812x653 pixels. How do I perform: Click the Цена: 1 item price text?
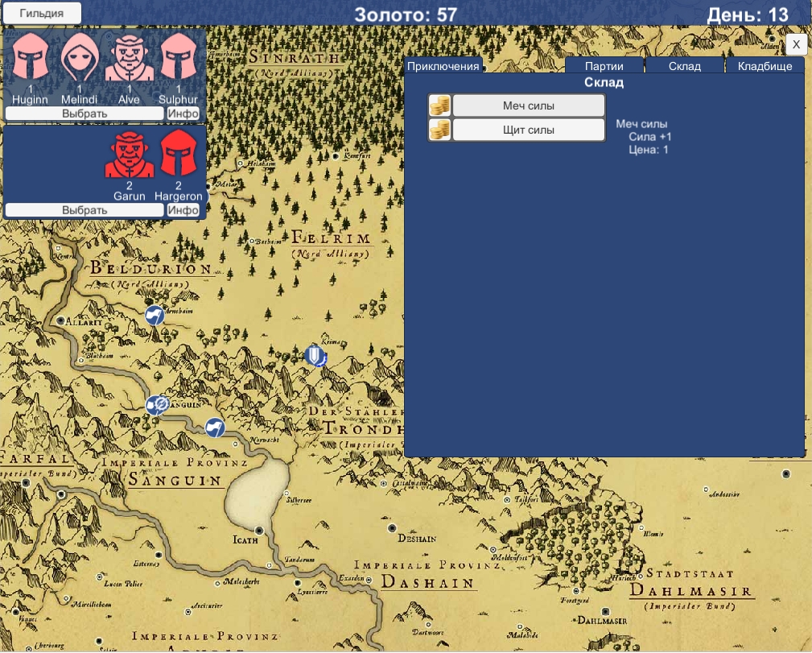point(649,150)
